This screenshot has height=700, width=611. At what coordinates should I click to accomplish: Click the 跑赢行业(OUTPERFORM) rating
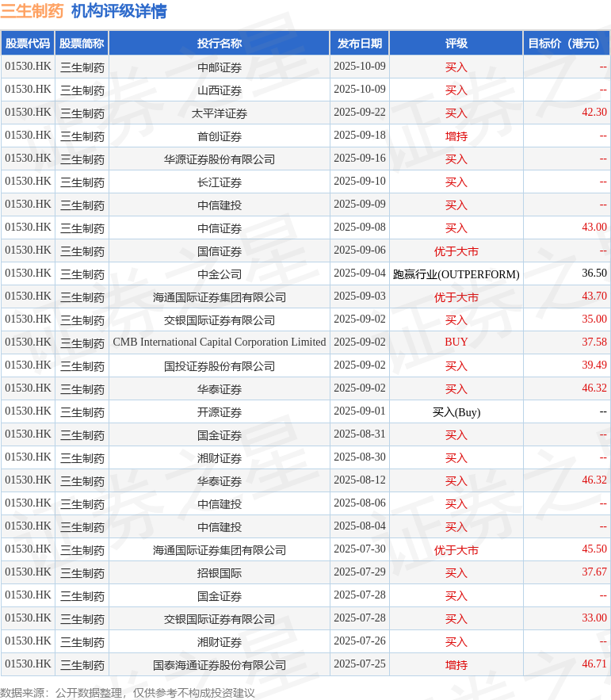coord(456,274)
